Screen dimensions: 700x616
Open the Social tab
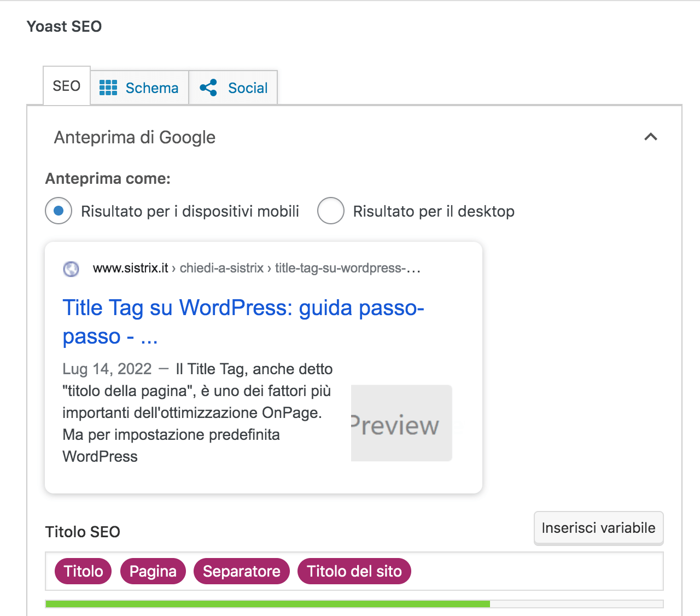point(234,88)
